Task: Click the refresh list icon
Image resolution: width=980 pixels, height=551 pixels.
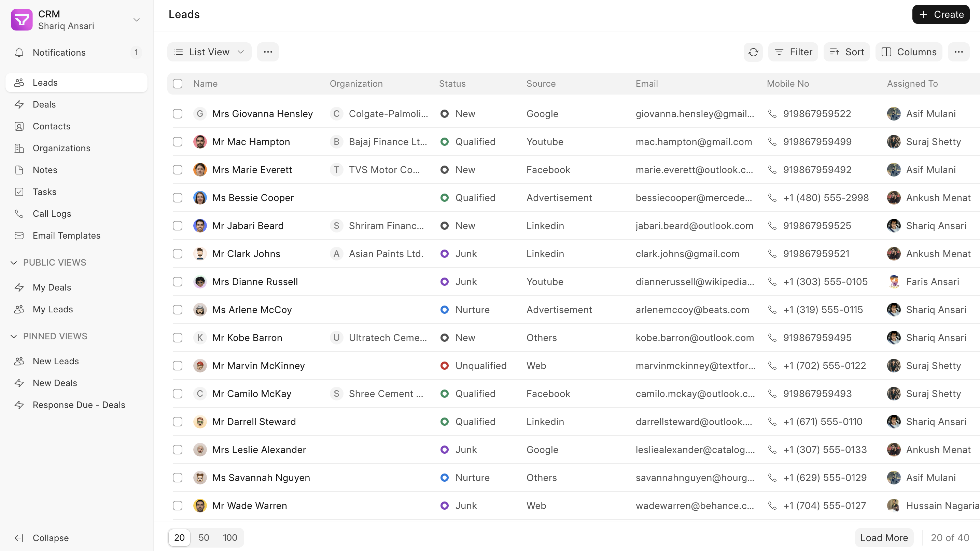Action: (753, 52)
